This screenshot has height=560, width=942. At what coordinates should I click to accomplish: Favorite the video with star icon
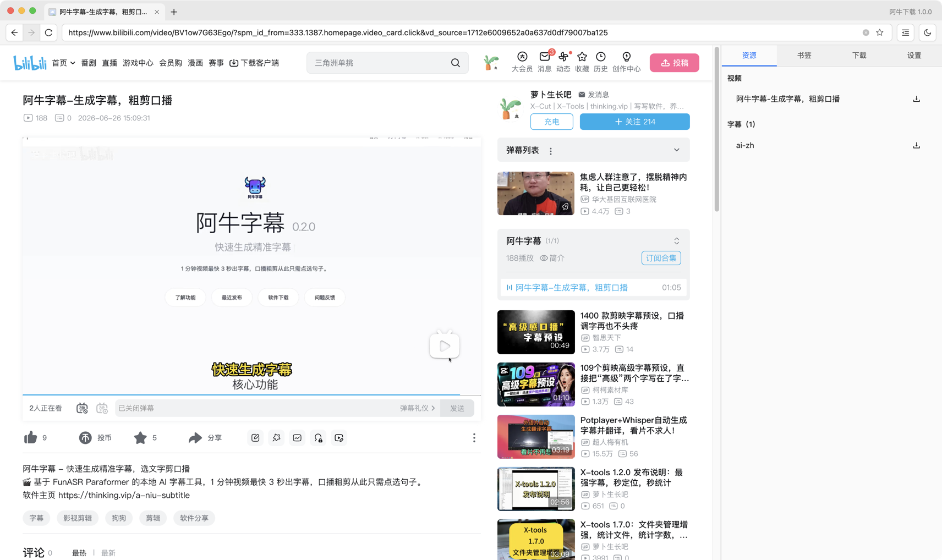tap(140, 438)
